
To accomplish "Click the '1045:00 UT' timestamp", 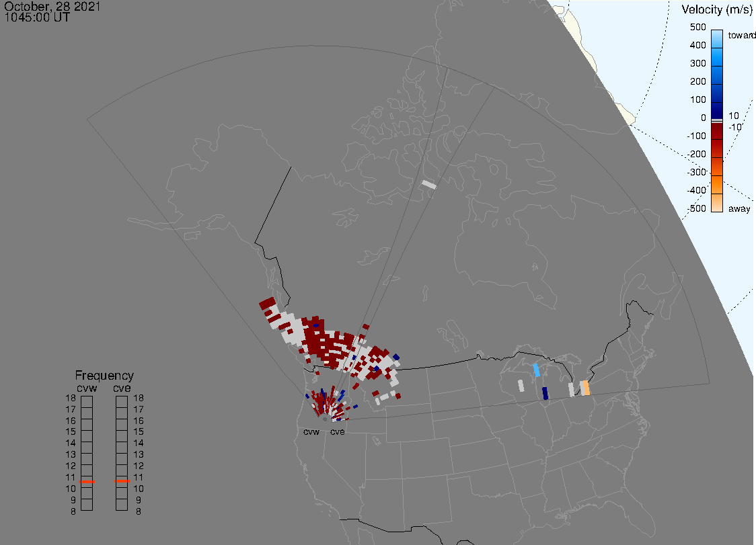I will point(37,18).
